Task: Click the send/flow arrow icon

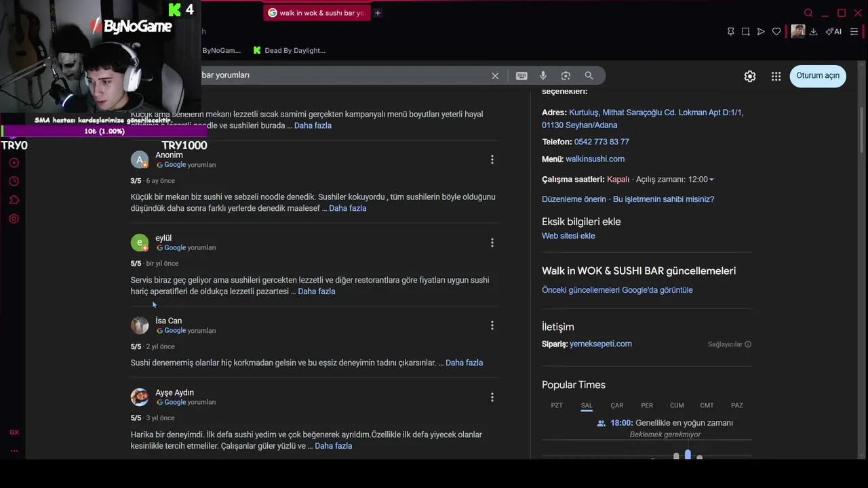Action: 761,31
